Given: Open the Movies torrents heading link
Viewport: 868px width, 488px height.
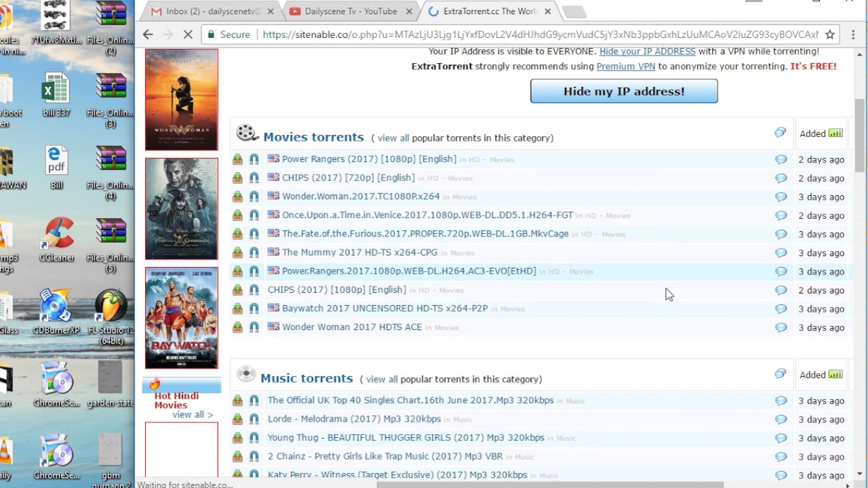Looking at the screenshot, I should [x=313, y=137].
